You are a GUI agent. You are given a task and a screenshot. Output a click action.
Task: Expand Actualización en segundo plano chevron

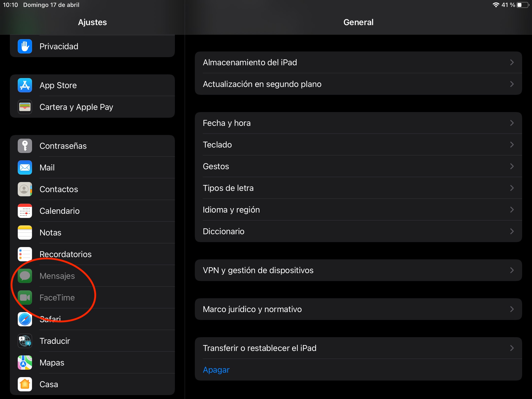coord(512,84)
